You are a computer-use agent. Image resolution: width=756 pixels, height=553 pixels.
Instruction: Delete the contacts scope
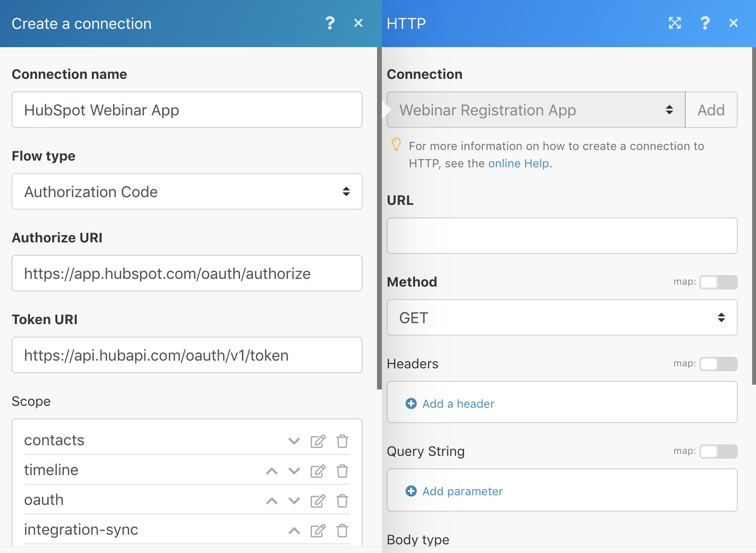[x=342, y=441]
